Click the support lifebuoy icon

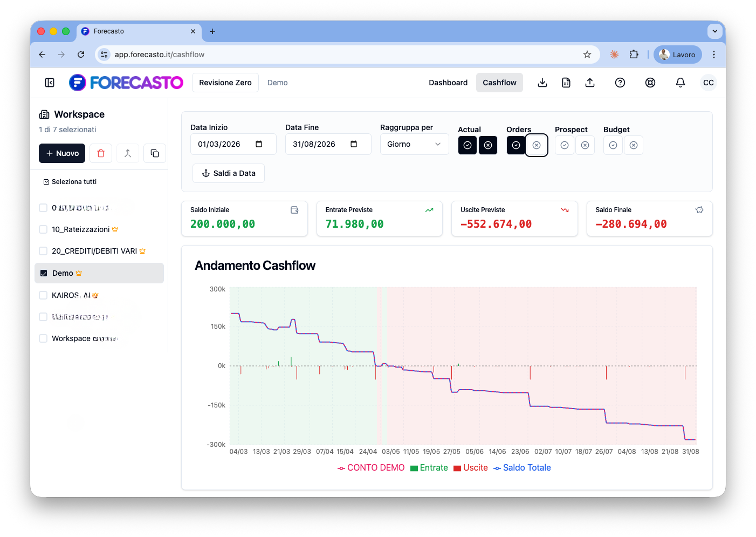point(650,83)
